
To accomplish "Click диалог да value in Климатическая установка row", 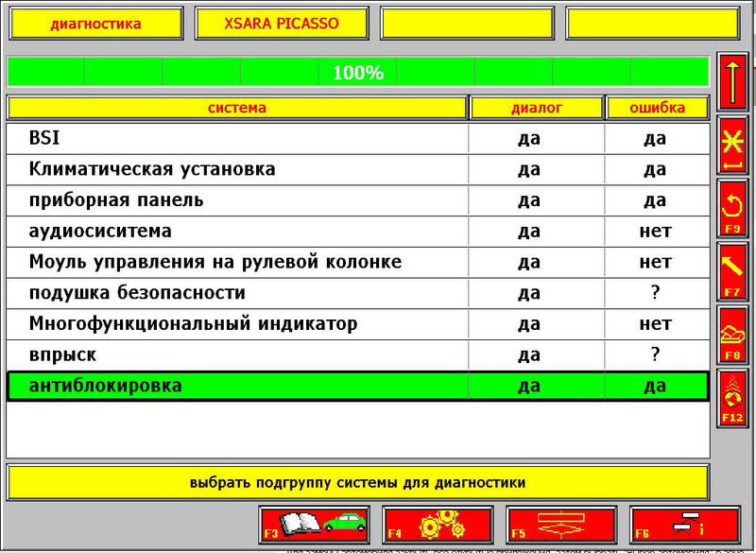I will coord(529,169).
